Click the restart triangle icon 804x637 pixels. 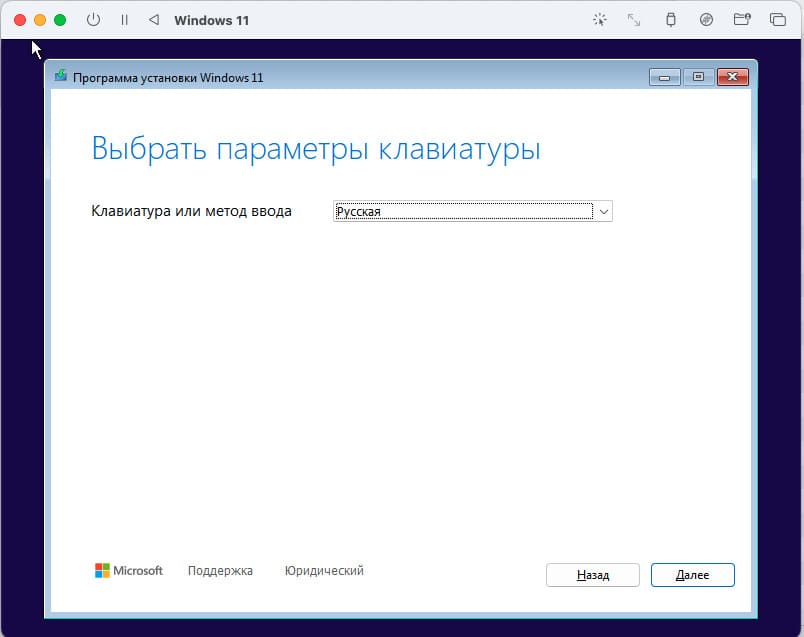[x=153, y=20]
